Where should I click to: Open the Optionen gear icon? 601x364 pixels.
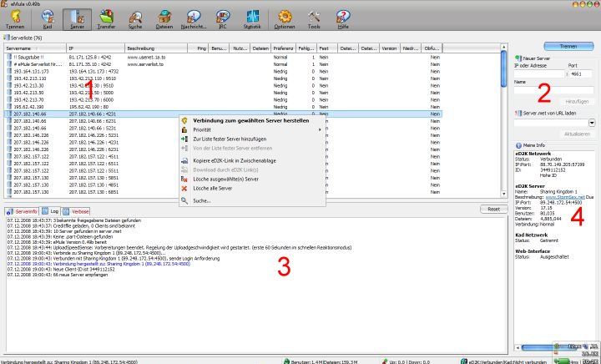coord(285,17)
